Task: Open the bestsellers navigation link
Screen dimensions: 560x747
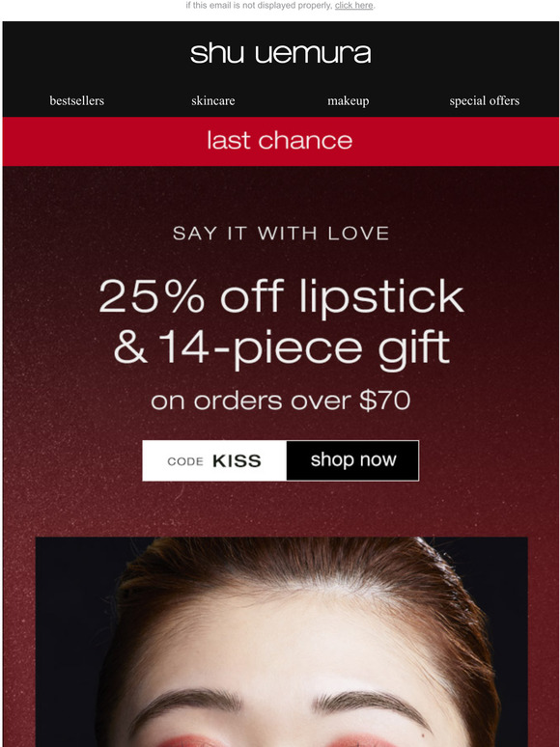Action: click(76, 101)
